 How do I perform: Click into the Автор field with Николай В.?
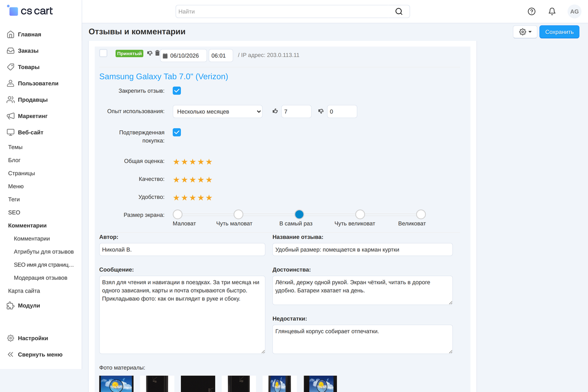[182, 249]
